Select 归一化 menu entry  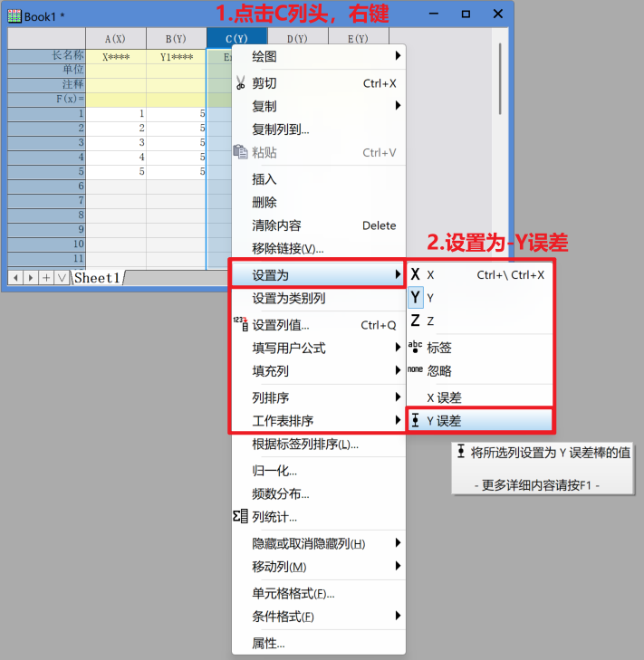click(274, 471)
